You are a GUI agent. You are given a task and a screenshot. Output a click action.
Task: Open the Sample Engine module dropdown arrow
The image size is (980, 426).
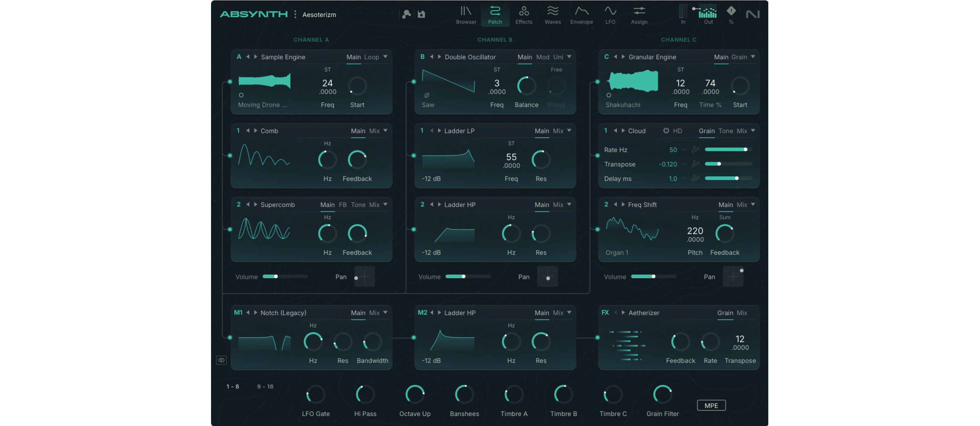[385, 57]
